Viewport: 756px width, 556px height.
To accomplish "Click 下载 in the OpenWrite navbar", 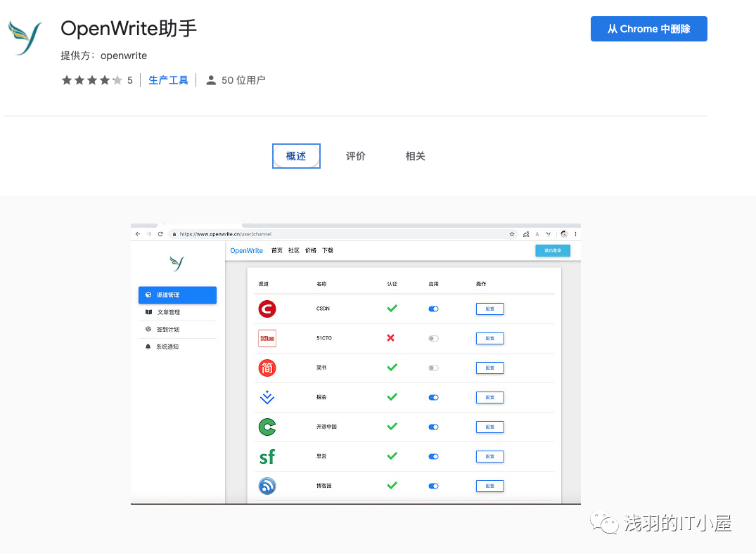I will coord(328,250).
